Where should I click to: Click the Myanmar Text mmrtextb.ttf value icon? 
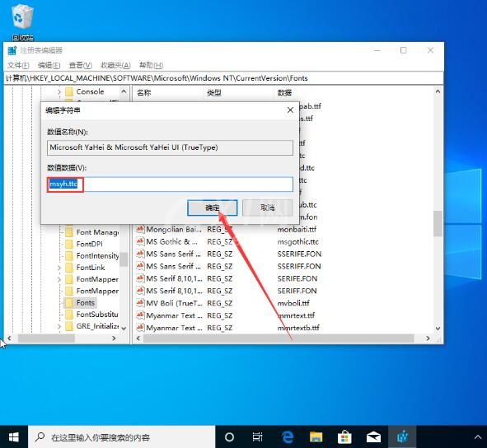140,328
